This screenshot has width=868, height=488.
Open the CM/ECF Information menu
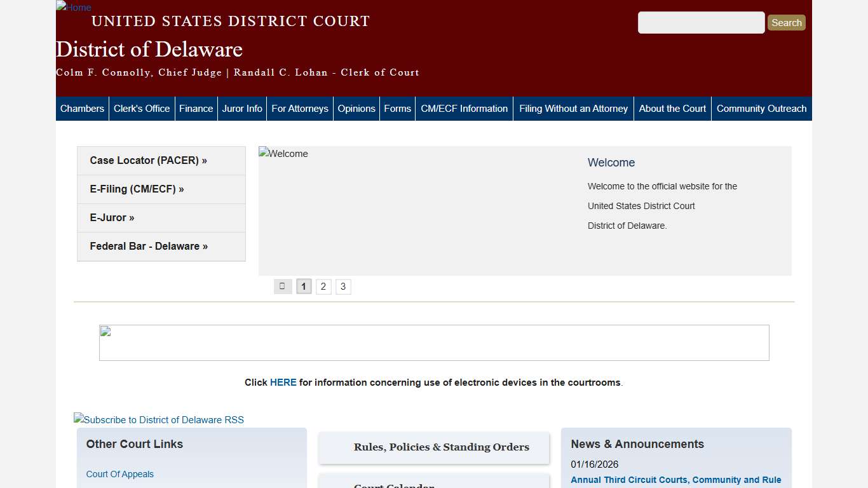tap(464, 108)
